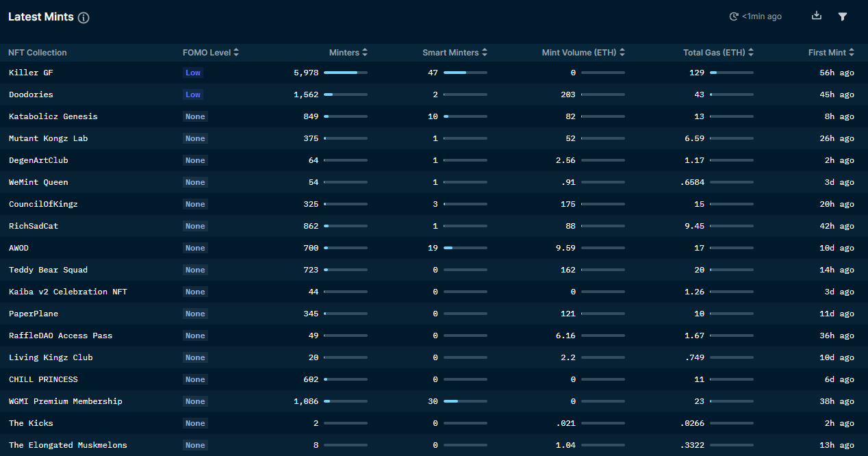This screenshot has height=456, width=868.
Task: Select The Elongated Muskmelons name
Action: pos(68,445)
